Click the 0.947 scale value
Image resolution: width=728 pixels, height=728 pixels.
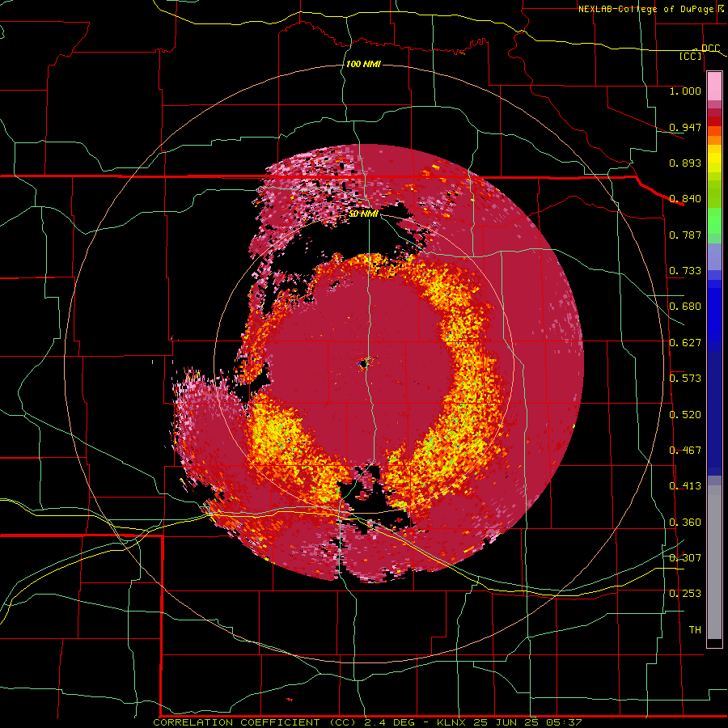pyautogui.click(x=685, y=127)
